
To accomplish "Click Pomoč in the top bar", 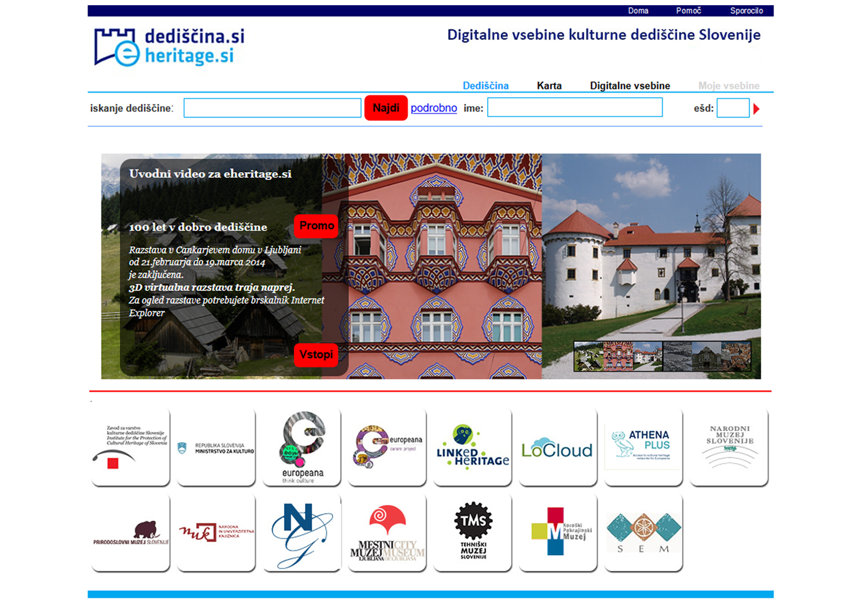I will [x=688, y=10].
